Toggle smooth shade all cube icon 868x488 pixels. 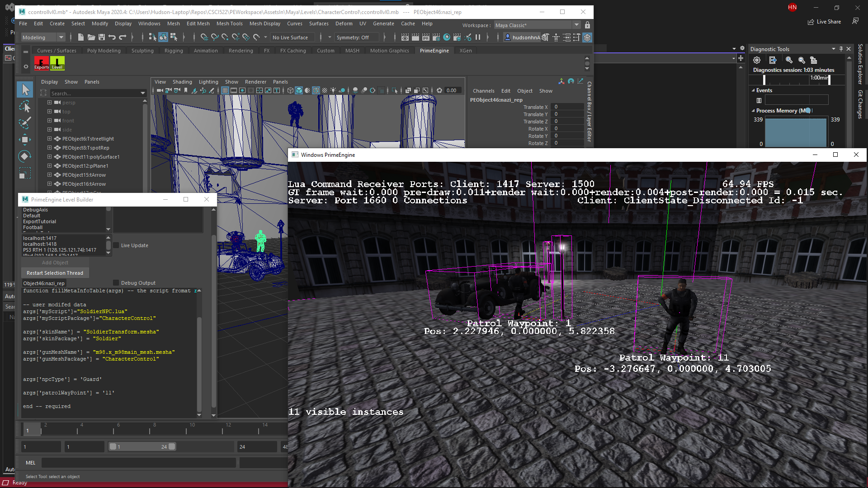299,90
